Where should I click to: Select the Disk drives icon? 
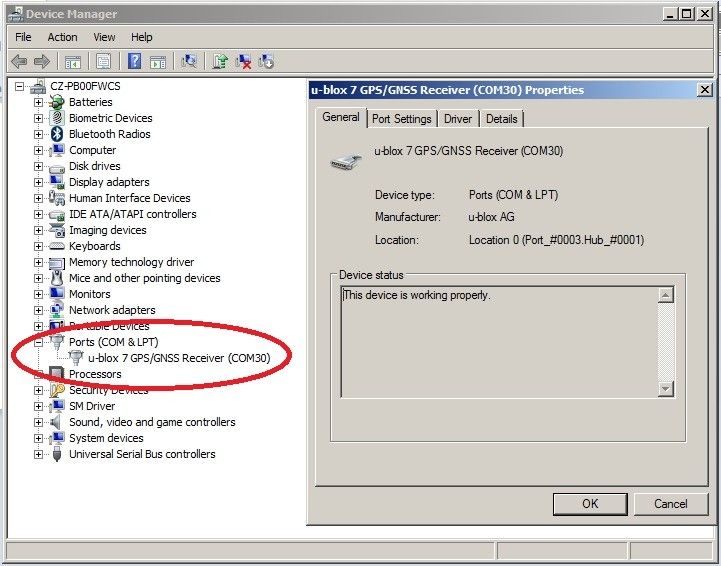click(57, 168)
